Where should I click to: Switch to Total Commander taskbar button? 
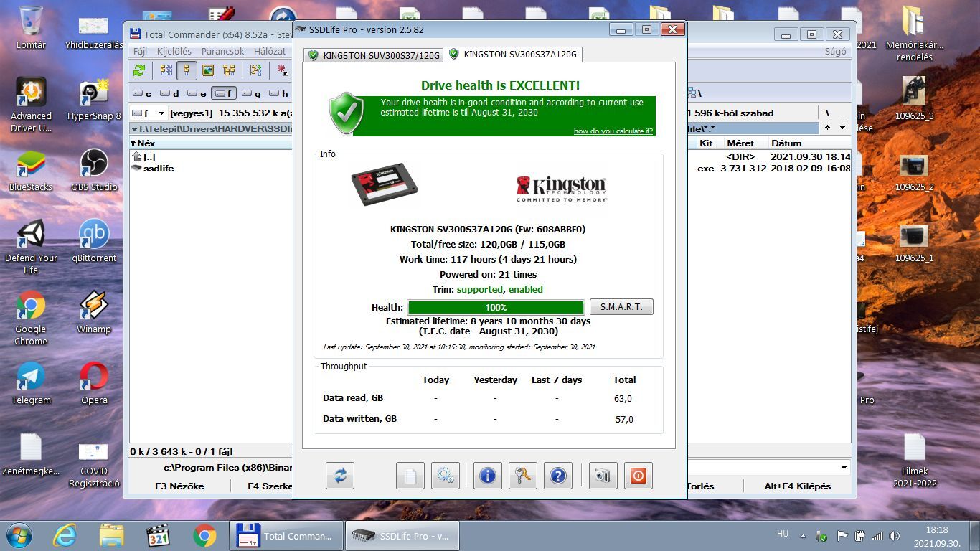(286, 536)
